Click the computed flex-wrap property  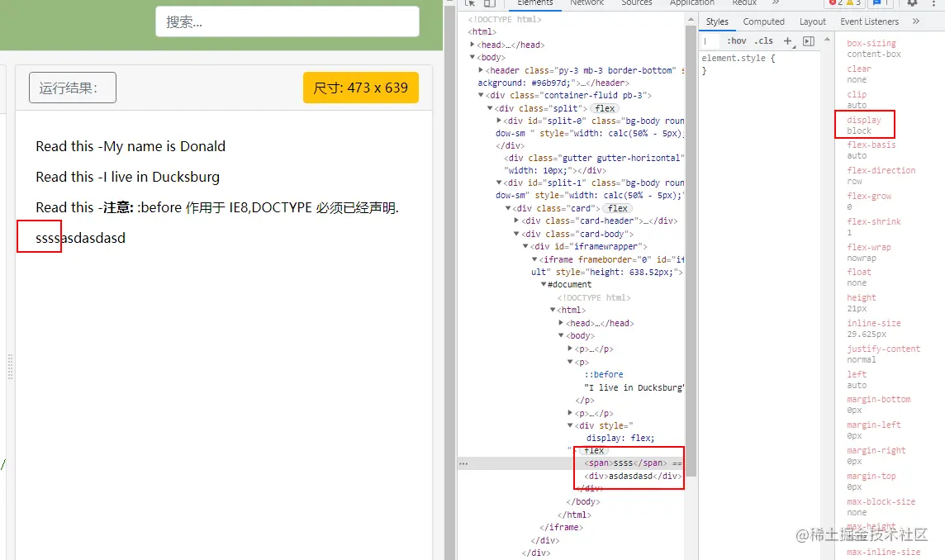(x=868, y=247)
